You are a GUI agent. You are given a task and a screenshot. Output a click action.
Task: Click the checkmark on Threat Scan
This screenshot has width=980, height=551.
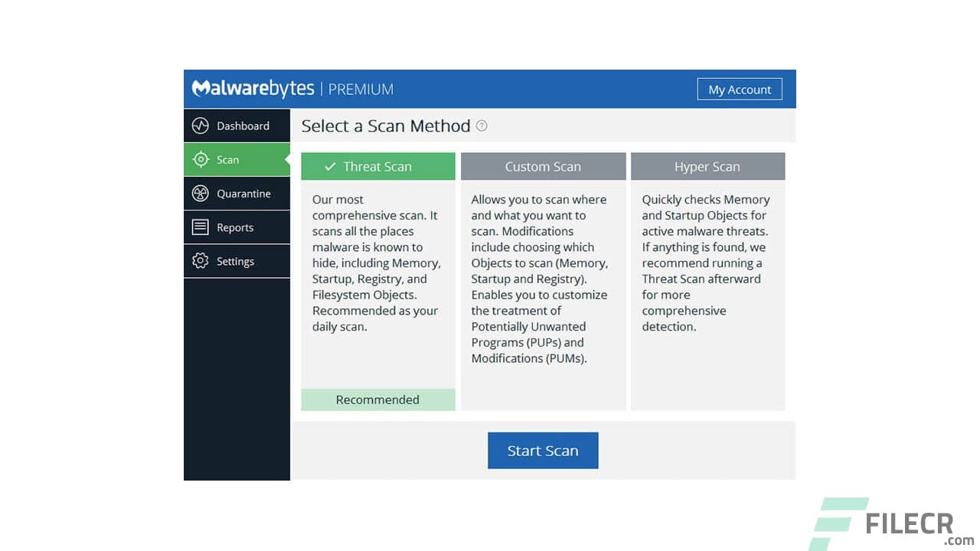pyautogui.click(x=331, y=166)
